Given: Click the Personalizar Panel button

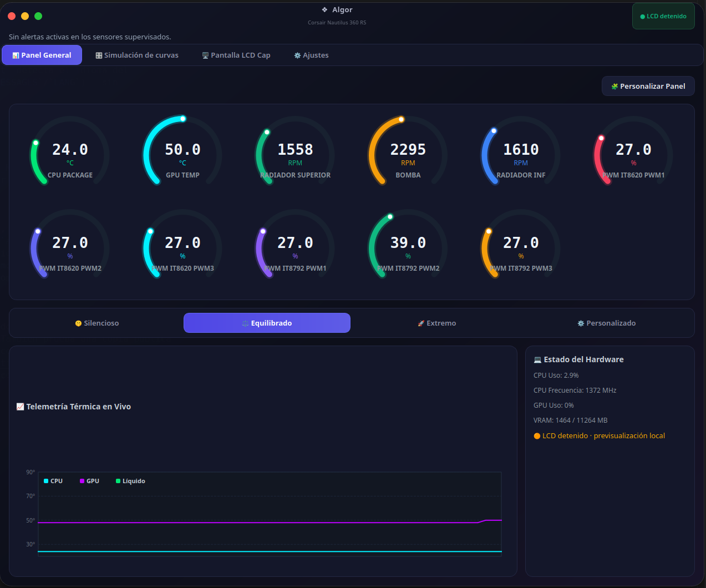Looking at the screenshot, I should pyautogui.click(x=648, y=86).
